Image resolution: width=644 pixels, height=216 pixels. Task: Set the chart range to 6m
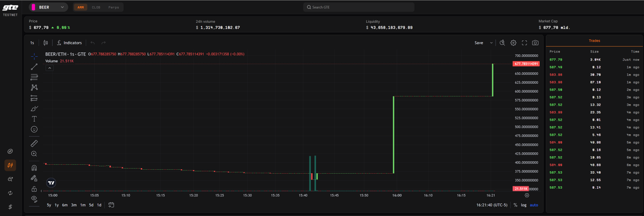coord(64,205)
